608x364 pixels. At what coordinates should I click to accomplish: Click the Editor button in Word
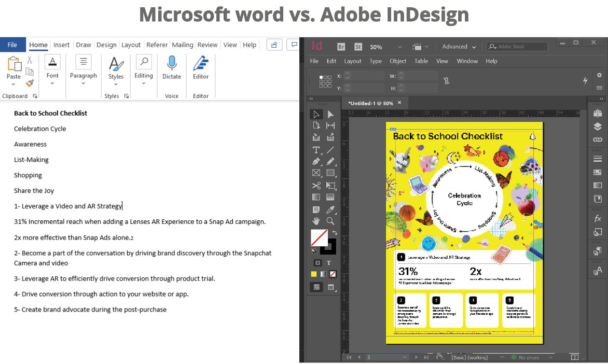[x=200, y=68]
